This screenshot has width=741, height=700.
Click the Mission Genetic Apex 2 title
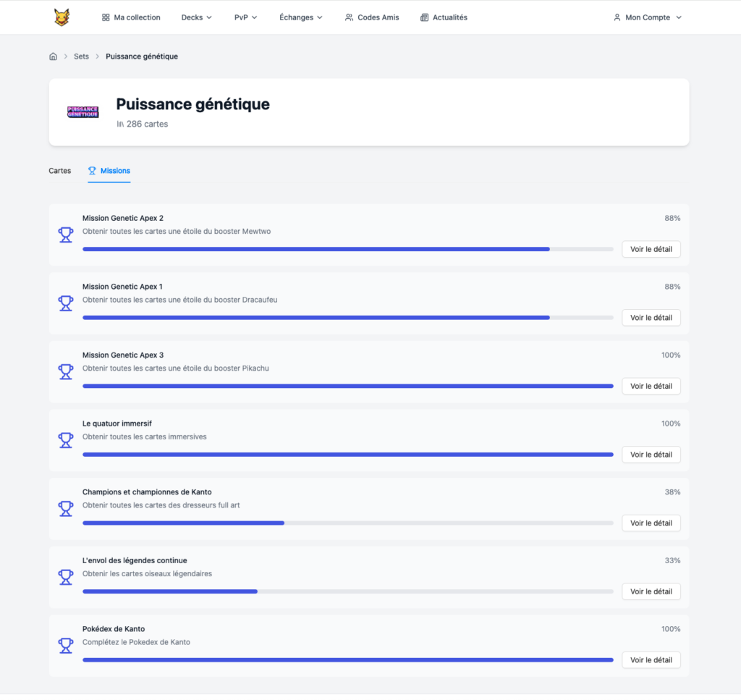(x=123, y=218)
